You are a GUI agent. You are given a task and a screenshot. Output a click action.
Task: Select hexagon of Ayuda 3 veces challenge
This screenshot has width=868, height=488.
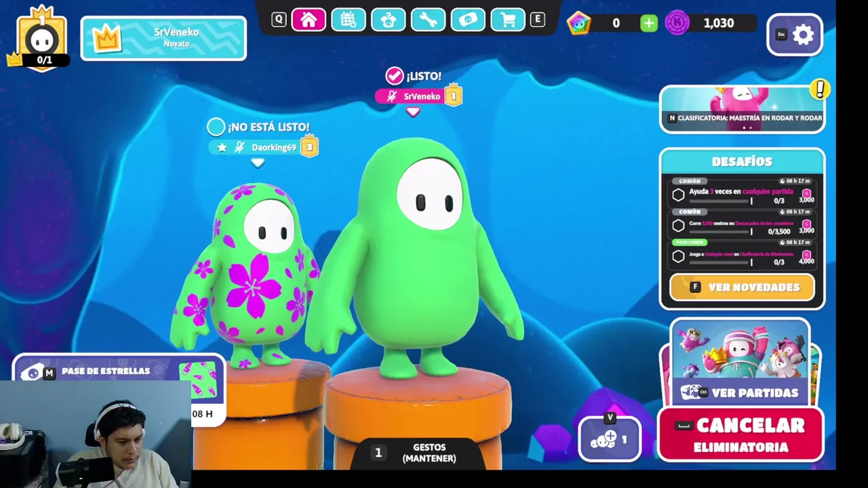point(678,195)
